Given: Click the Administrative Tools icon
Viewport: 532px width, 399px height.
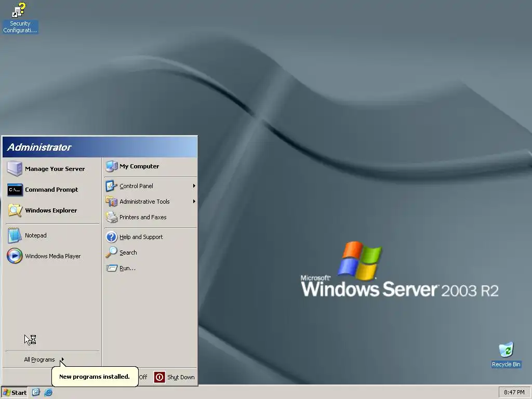Looking at the screenshot, I should [111, 202].
